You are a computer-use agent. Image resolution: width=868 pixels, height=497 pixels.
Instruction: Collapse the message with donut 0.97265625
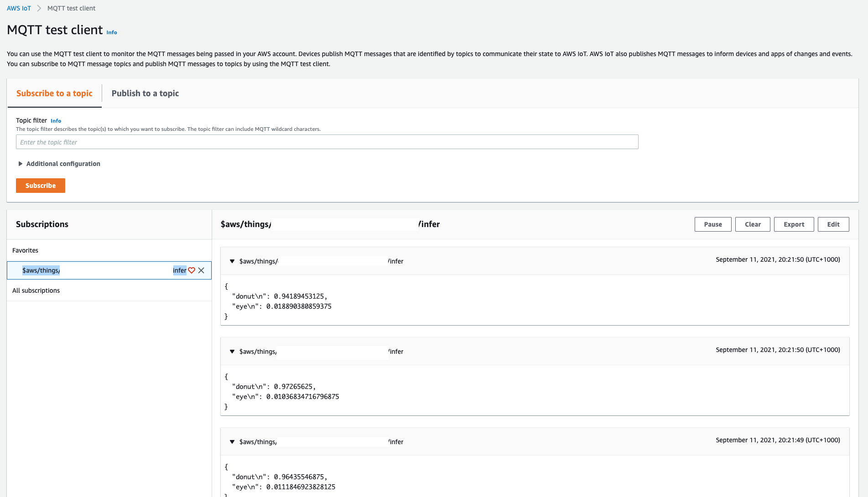tap(232, 352)
